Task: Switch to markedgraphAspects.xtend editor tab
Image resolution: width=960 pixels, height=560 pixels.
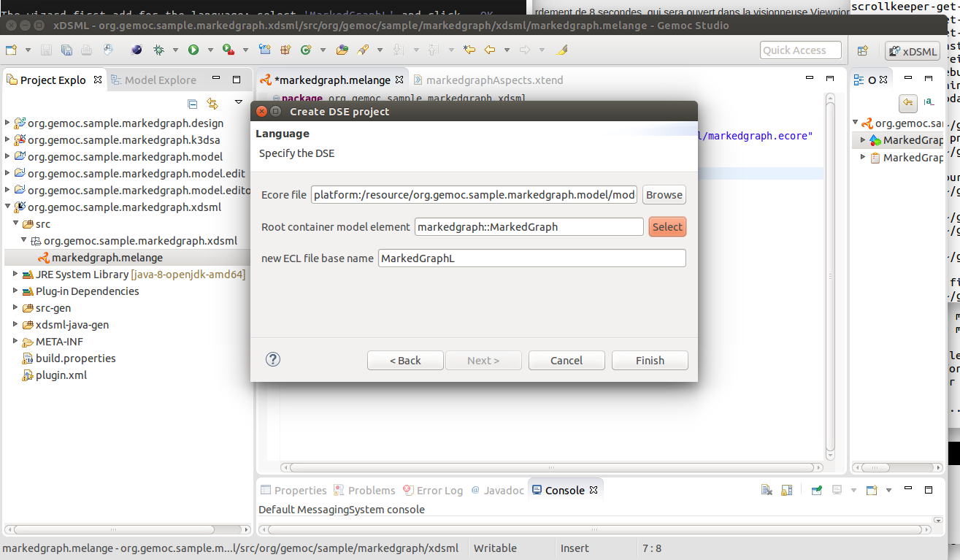Action: (x=488, y=80)
